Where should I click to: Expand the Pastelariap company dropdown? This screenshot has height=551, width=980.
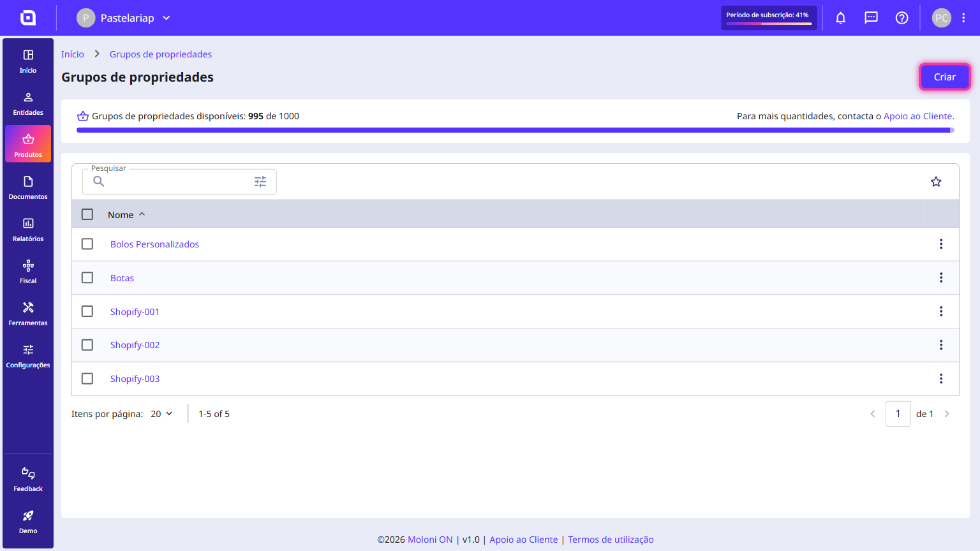(124, 18)
